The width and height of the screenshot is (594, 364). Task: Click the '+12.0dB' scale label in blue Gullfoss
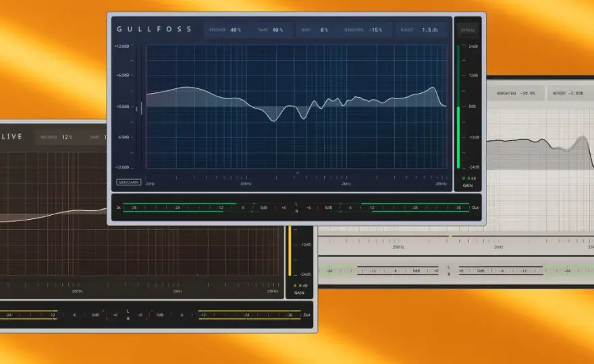coord(122,46)
